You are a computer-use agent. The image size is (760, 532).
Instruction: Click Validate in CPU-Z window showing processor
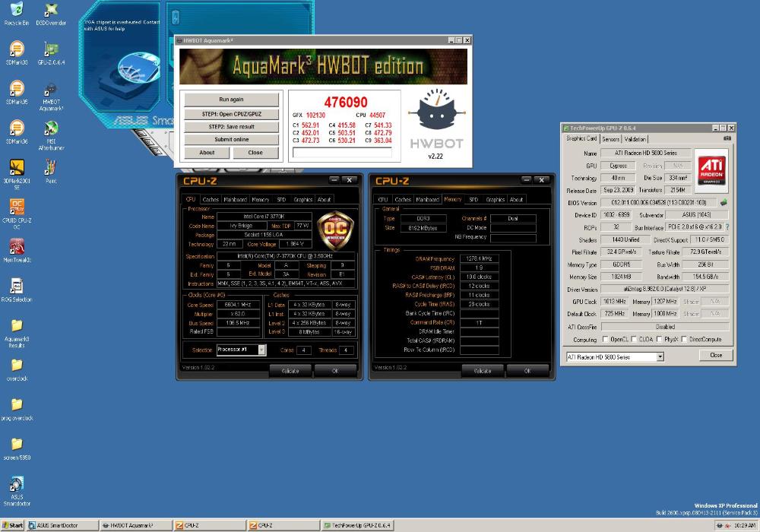(x=290, y=371)
